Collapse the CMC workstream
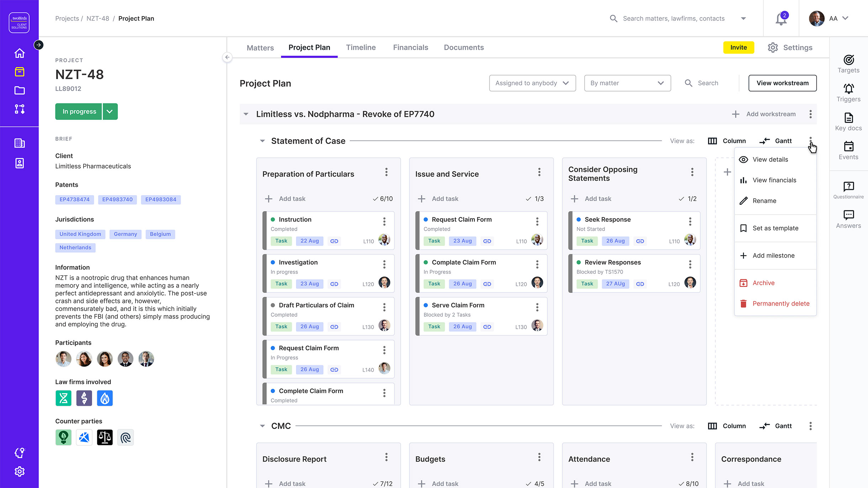868x488 pixels. tap(263, 426)
